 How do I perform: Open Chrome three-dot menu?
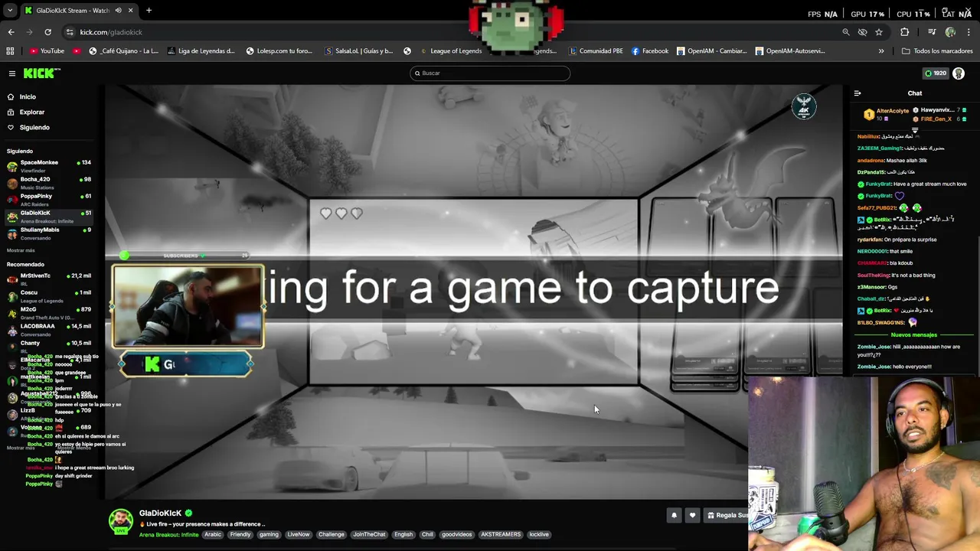pyautogui.click(x=969, y=32)
